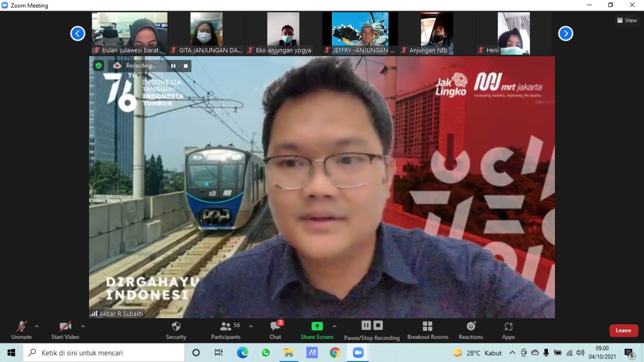Open the Reactions menu
Image resolution: width=644 pixels, height=362 pixels.
[x=470, y=327]
